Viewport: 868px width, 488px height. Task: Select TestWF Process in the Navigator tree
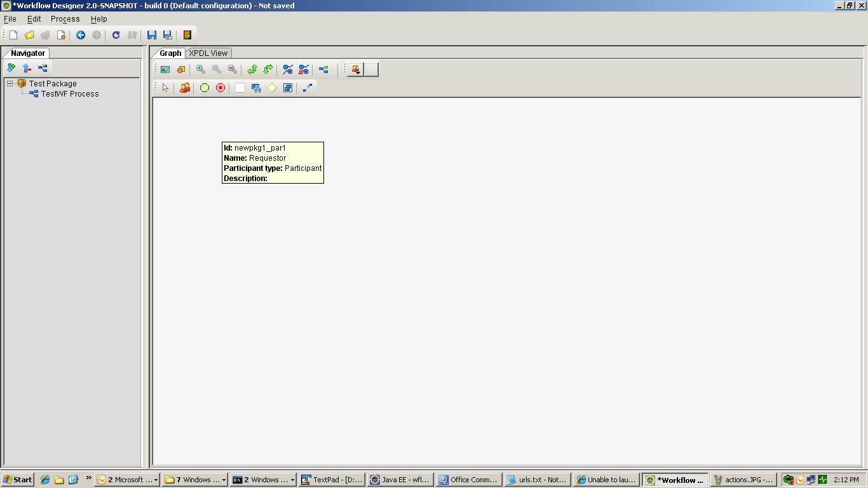coord(70,93)
